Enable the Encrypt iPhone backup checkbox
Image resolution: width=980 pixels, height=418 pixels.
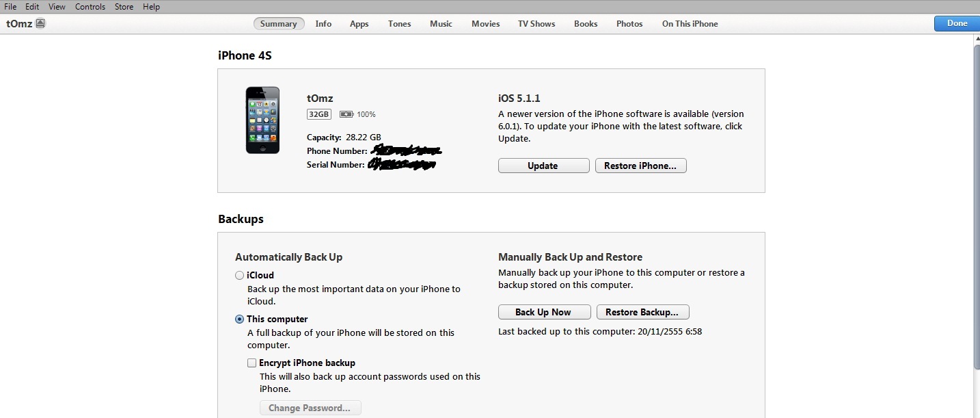(252, 363)
